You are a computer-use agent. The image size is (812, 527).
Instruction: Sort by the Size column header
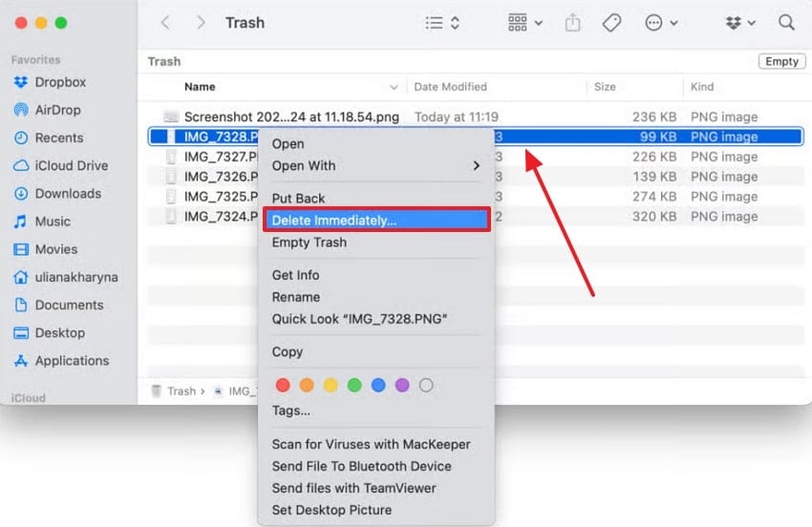click(x=605, y=87)
